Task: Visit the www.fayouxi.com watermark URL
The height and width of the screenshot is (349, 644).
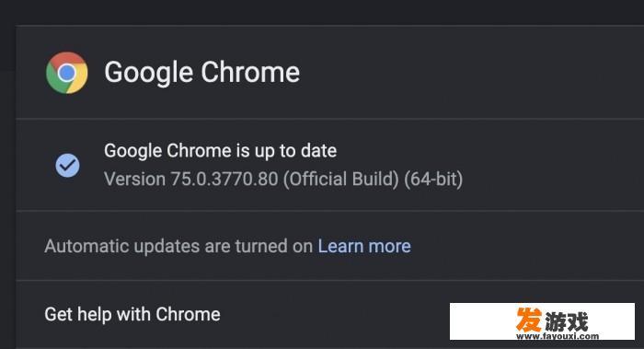Action: point(558,336)
